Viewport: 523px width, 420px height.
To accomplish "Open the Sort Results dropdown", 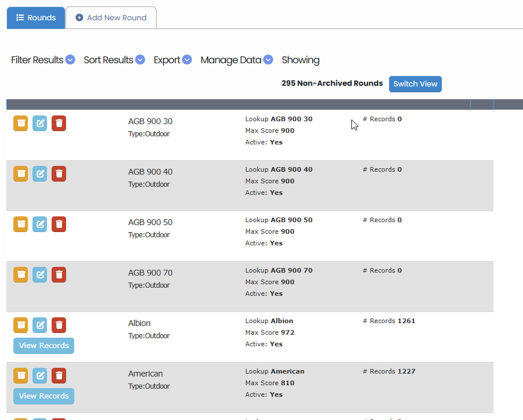I will pyautogui.click(x=114, y=60).
